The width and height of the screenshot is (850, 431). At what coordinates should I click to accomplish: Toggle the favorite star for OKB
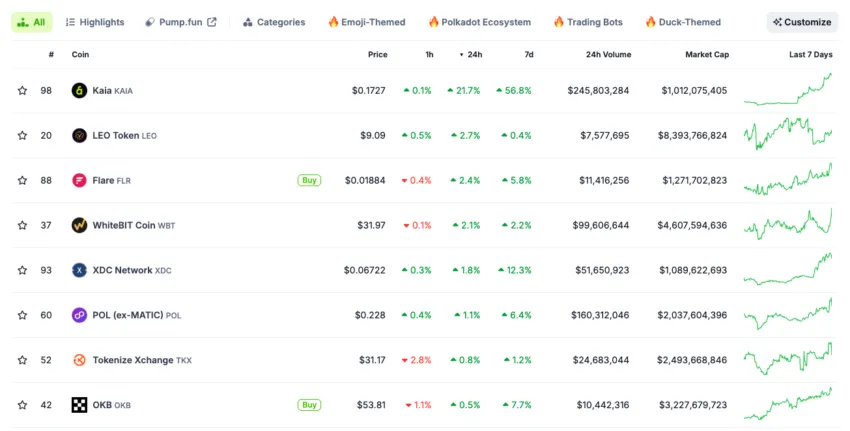[x=22, y=405]
